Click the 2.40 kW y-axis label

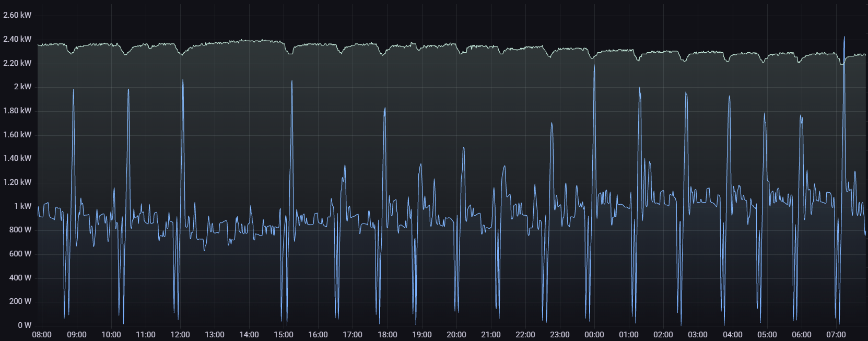click(x=17, y=39)
